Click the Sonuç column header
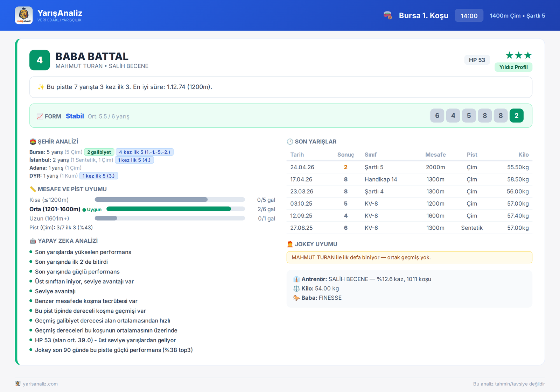The height and width of the screenshot is (392, 560). pos(345,155)
